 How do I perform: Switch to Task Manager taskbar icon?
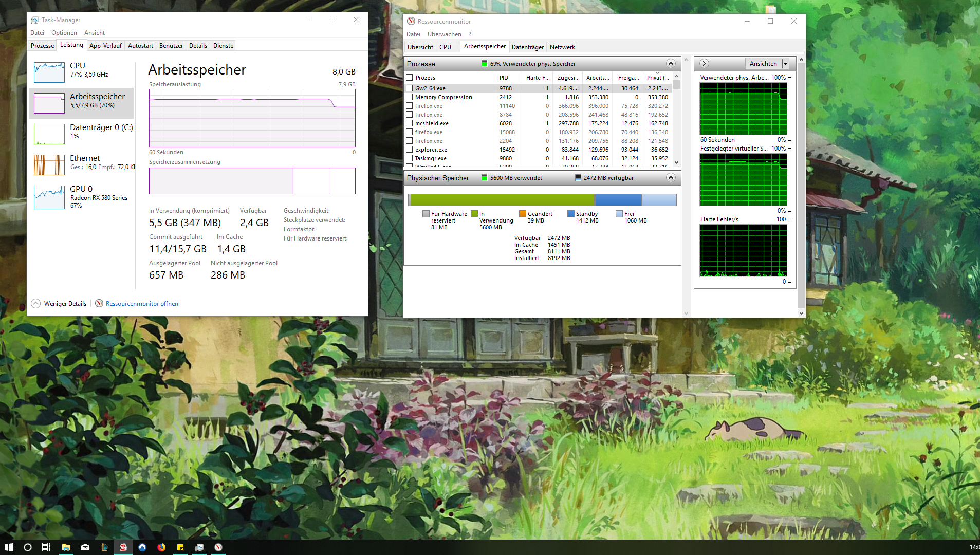[x=199, y=547]
